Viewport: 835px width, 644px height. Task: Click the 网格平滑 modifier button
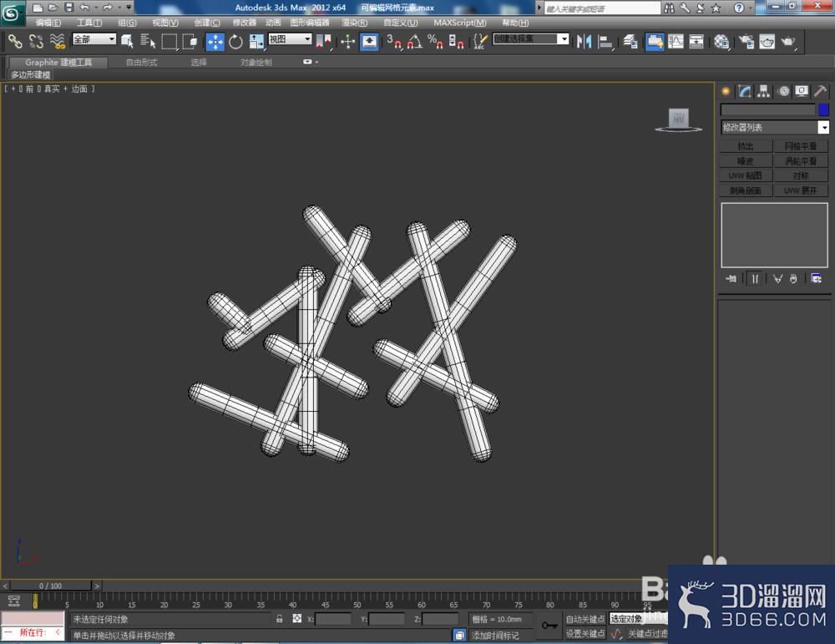click(x=801, y=146)
